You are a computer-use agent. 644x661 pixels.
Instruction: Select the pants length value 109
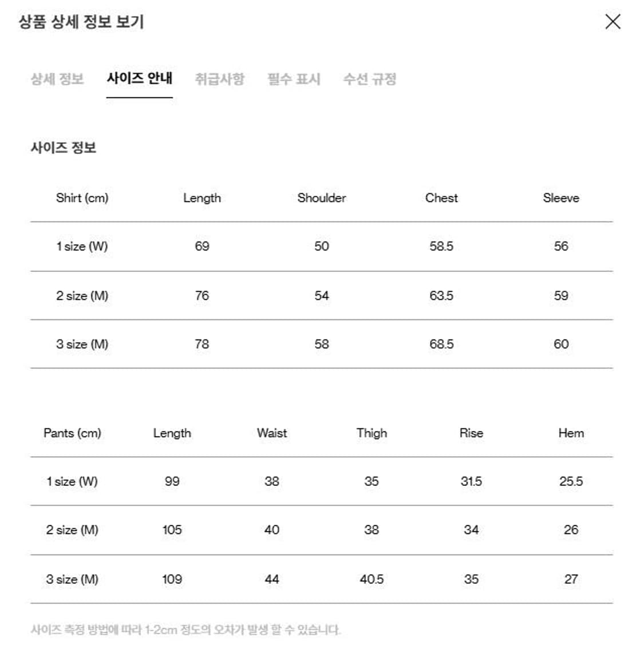pos(172,579)
